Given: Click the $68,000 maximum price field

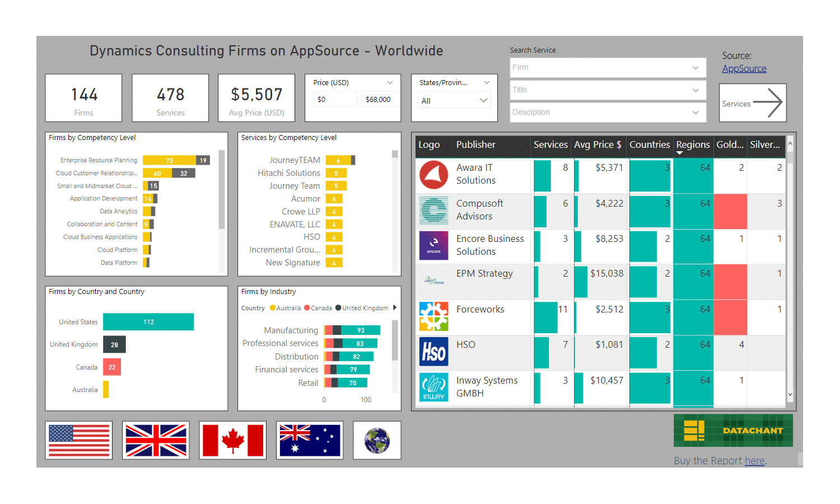Looking at the screenshot, I should coord(379,100).
